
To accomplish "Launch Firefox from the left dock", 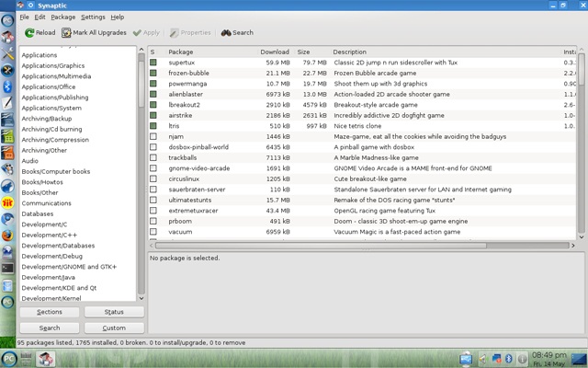I will (7, 236).
